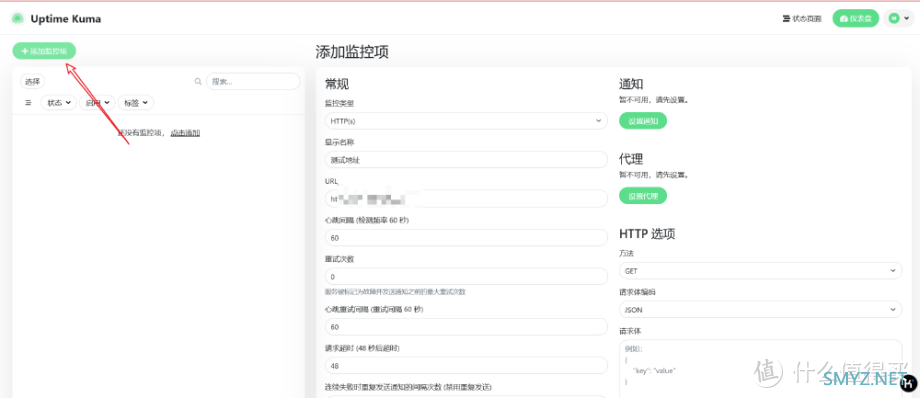Open the HTTP method GET dropdown
Viewport: 920px width, 398px height.
pos(760,271)
